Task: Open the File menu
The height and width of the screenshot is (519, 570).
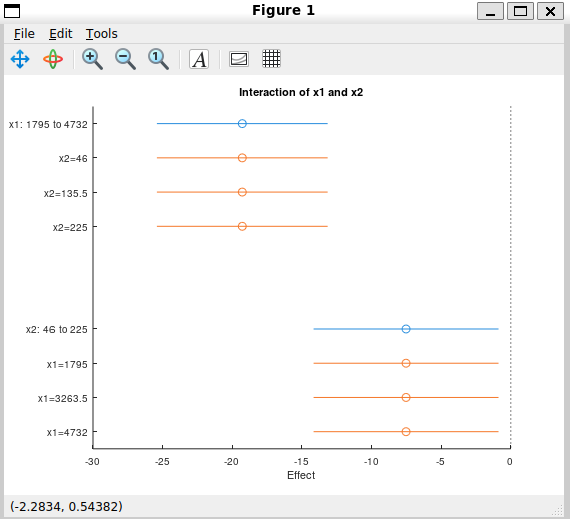Action: (x=24, y=34)
